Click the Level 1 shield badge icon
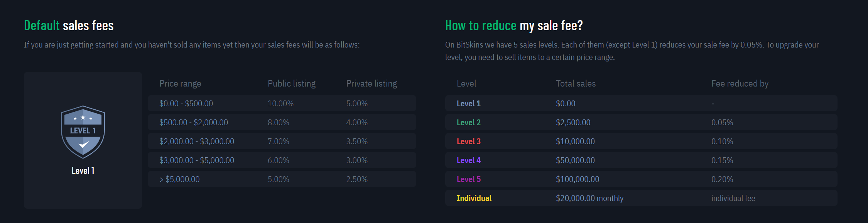Screen dimensions: 868x223 point(83,132)
